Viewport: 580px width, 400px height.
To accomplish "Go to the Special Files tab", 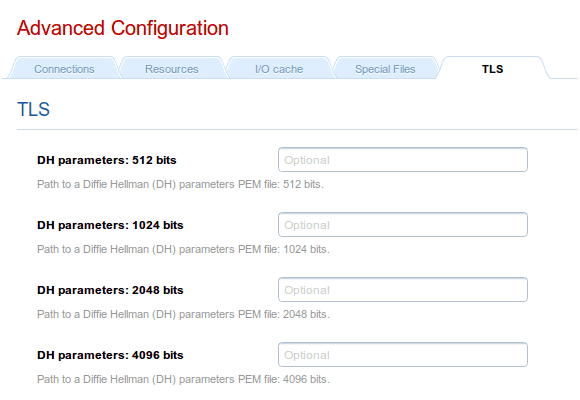I will pyautogui.click(x=385, y=69).
